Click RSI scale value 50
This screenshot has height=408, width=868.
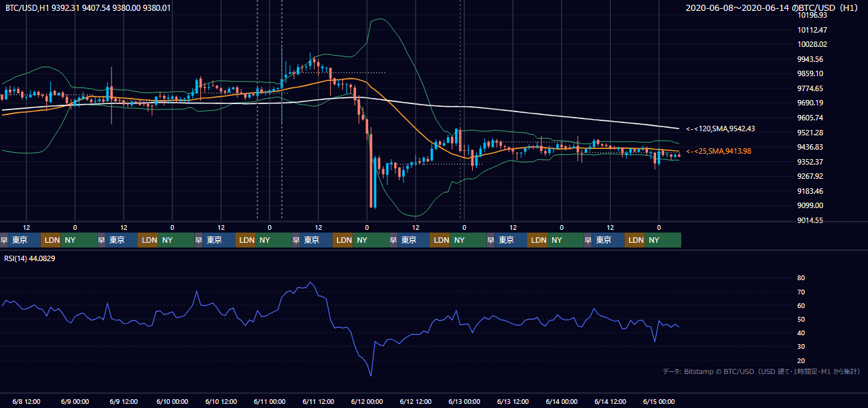pos(801,319)
